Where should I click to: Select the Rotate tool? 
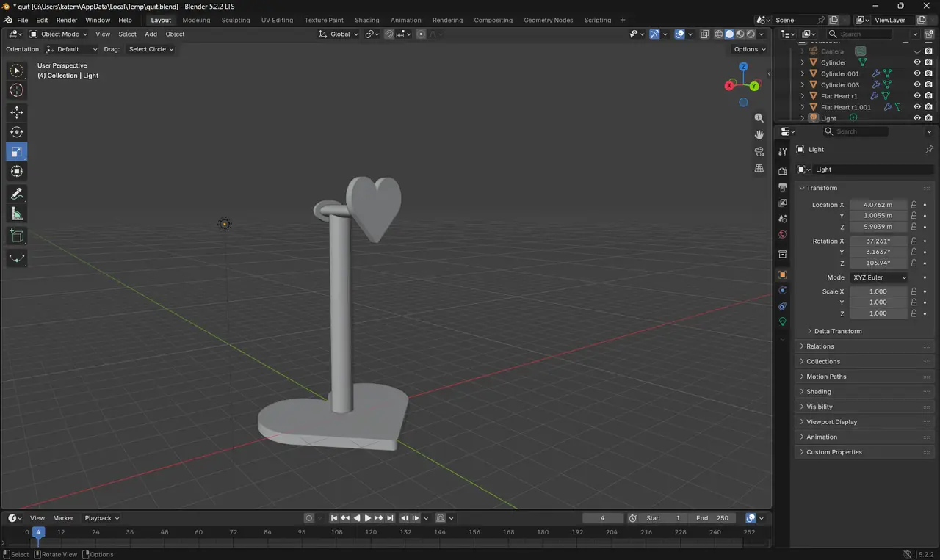click(x=17, y=132)
